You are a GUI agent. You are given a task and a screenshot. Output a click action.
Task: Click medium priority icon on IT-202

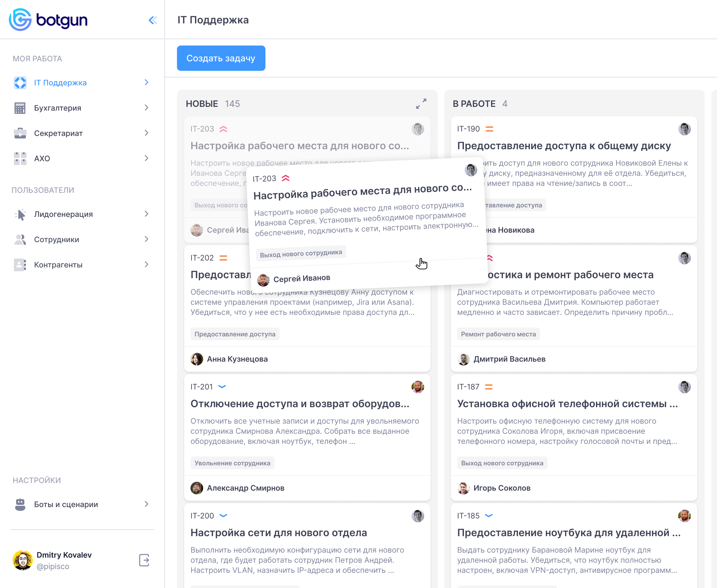(223, 258)
